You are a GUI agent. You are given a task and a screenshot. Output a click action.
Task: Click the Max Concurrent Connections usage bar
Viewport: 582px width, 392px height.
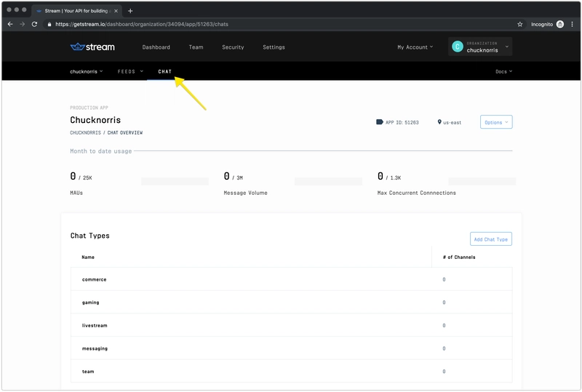click(482, 182)
